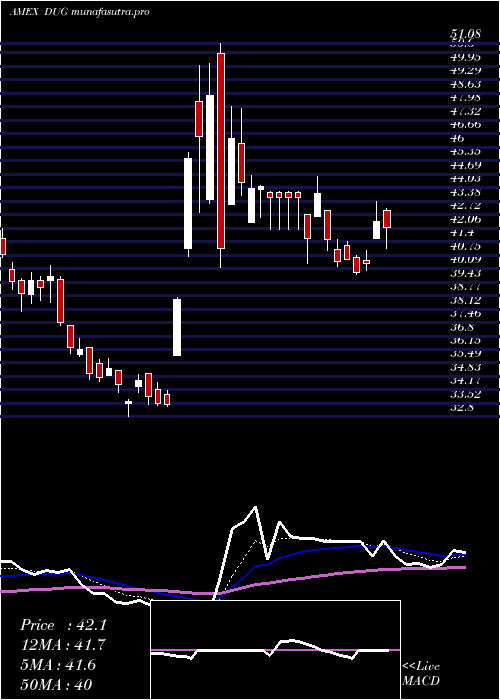Click the '12MA : 41.7' readout

[x=63, y=645]
